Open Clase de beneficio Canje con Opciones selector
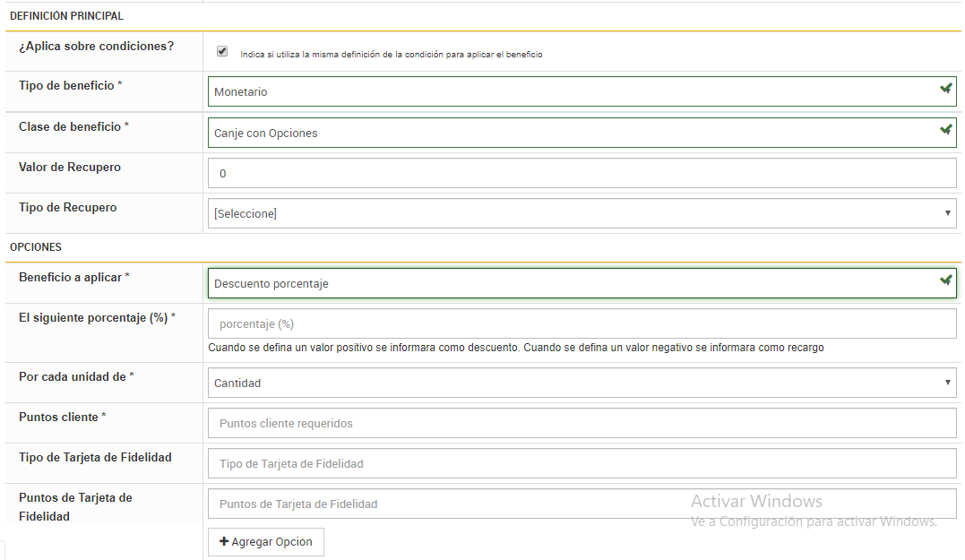Viewport: 965px width, 560px height. [x=573, y=133]
